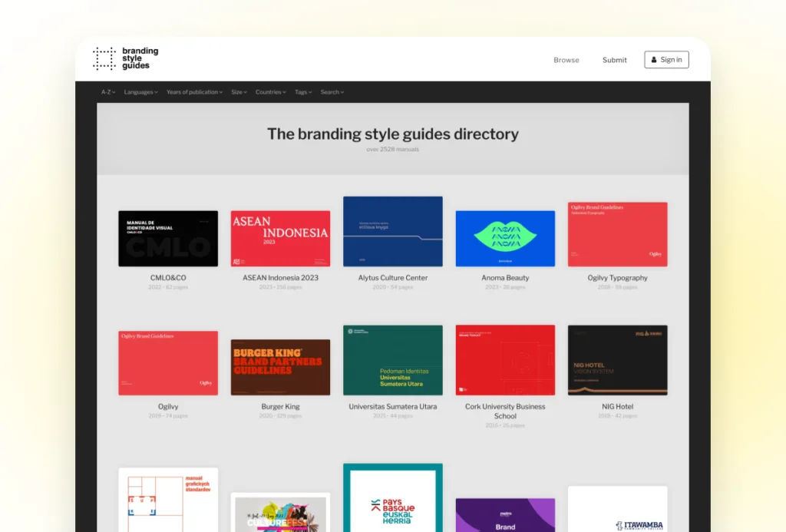The height and width of the screenshot is (532, 786).
Task: Click the ASEAN Indonesia 2023 title
Action: coord(280,278)
